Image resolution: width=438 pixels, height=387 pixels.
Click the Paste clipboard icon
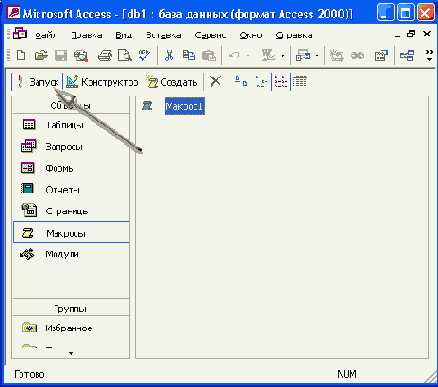click(209, 56)
